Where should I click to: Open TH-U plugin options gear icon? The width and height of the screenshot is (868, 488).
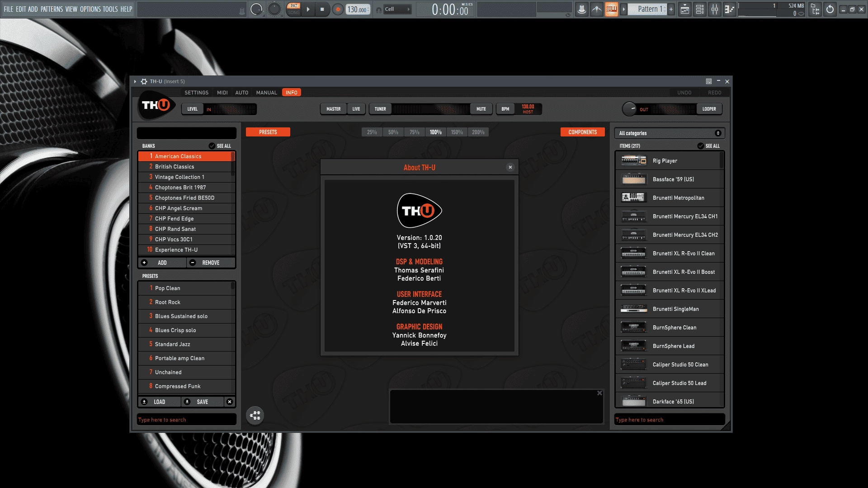pyautogui.click(x=144, y=81)
